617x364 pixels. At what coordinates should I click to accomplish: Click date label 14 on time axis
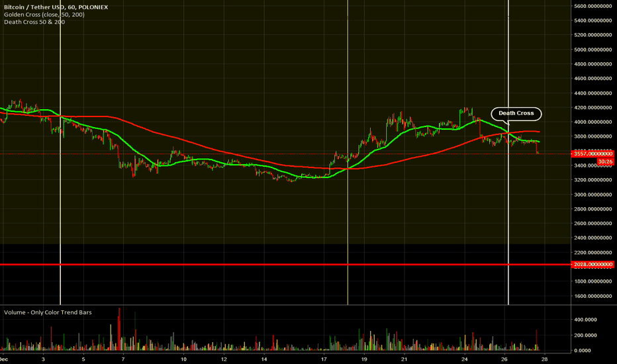coord(263,359)
